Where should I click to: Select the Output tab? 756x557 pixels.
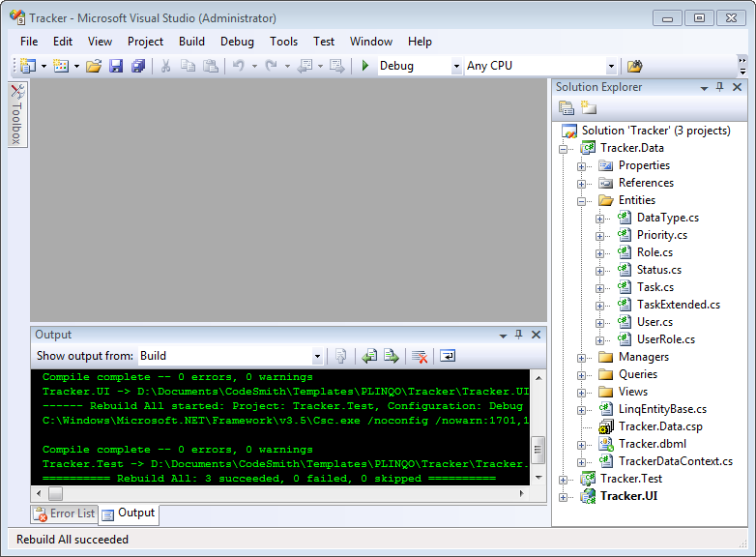tap(129, 513)
